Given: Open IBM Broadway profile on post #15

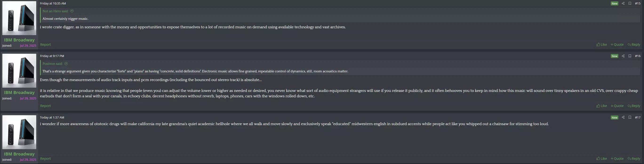Looking at the screenshot, I should pos(19,40).
